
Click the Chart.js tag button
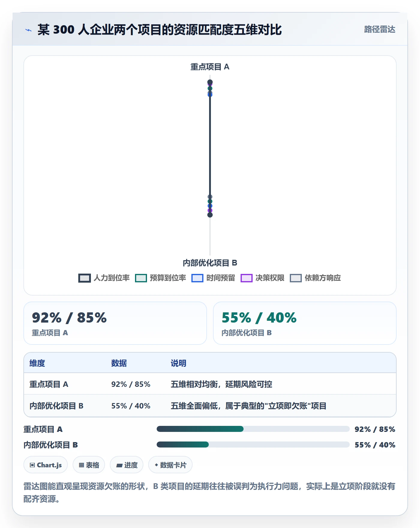click(46, 465)
